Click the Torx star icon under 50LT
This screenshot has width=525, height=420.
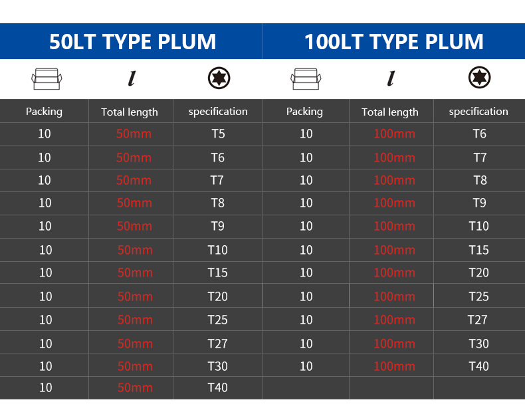pyautogui.click(x=219, y=78)
